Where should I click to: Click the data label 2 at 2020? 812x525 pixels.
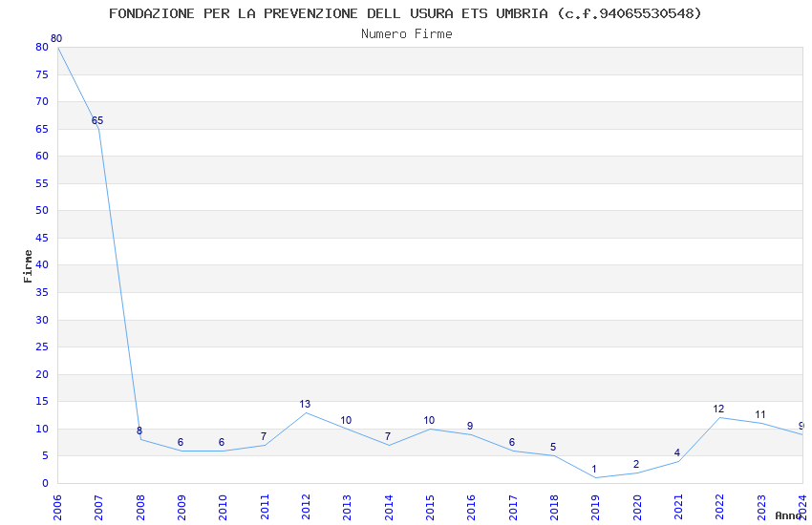click(x=636, y=464)
